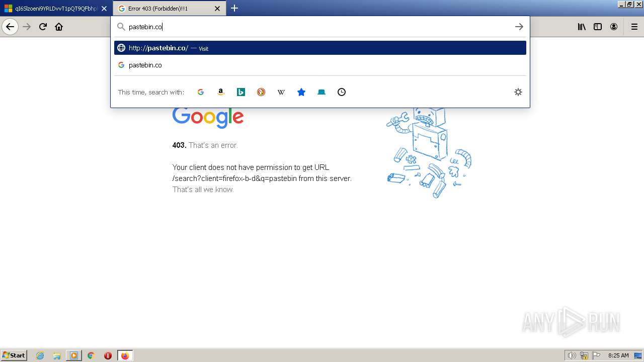Launch Chrome from taskbar
Image resolution: width=644 pixels, height=362 pixels.
tap(91, 355)
